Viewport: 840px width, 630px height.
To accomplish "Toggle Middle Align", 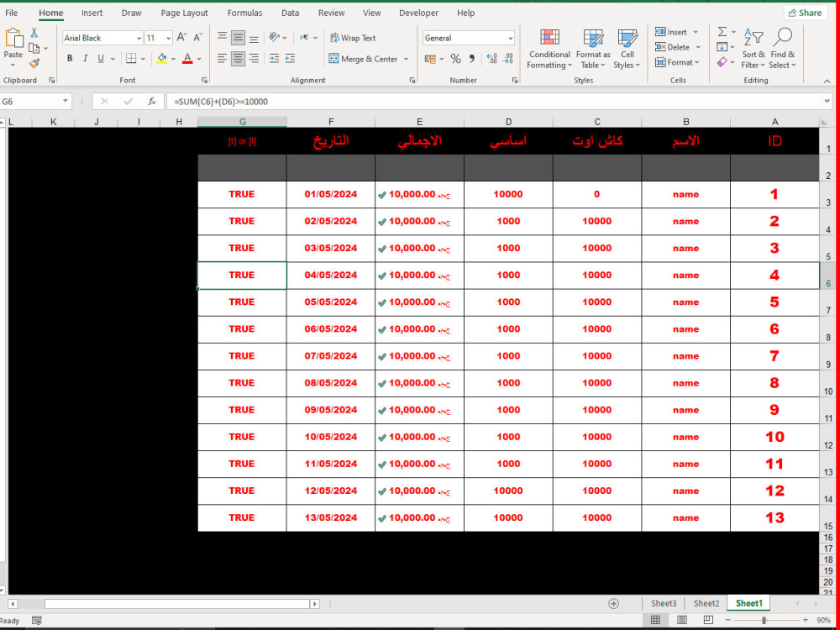I will point(238,38).
